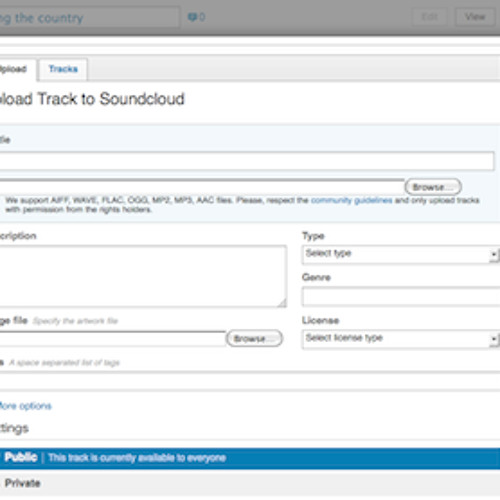Open the Select license type dropdown
This screenshot has height=500, width=500.
pos(401,339)
